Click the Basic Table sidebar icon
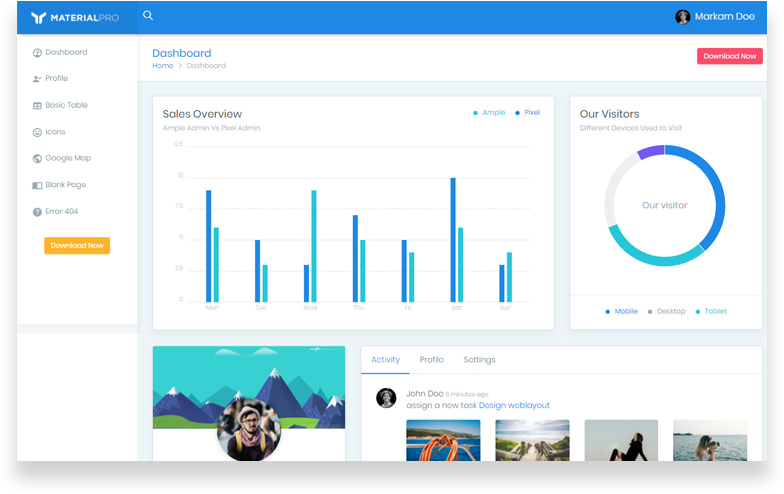This screenshot has width=784, height=494. [37, 105]
